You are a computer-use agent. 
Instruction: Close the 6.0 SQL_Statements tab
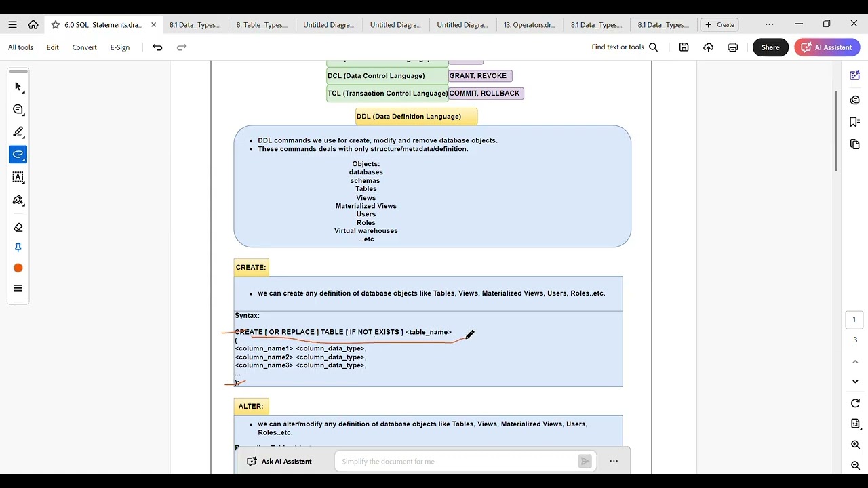(154, 24)
